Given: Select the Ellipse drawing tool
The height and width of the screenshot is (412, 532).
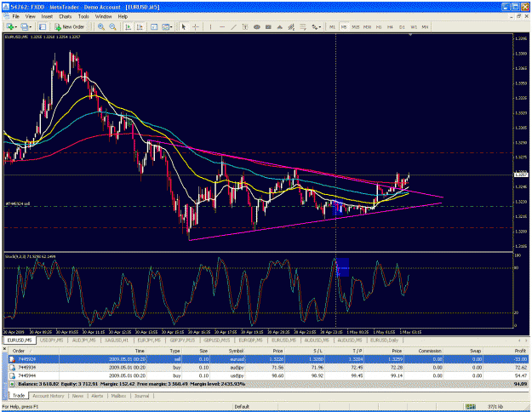Looking at the screenshot, I should click(x=257, y=26).
